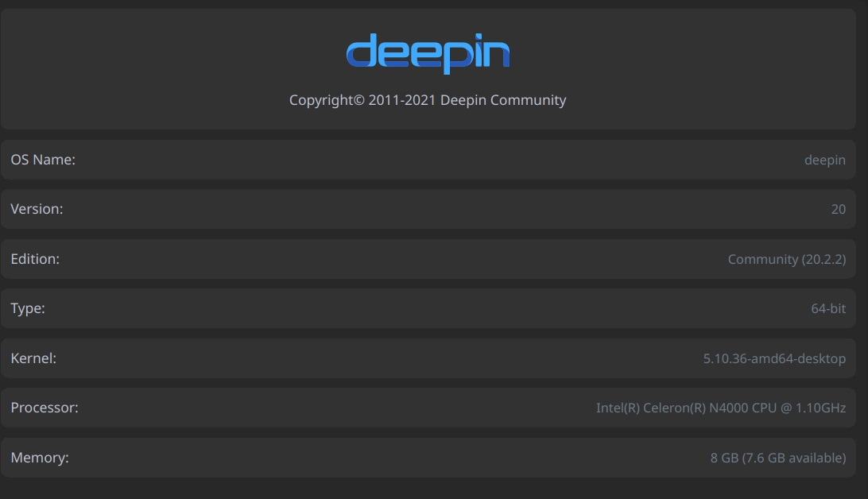Click the Type label
The image size is (868, 499).
[29, 308]
